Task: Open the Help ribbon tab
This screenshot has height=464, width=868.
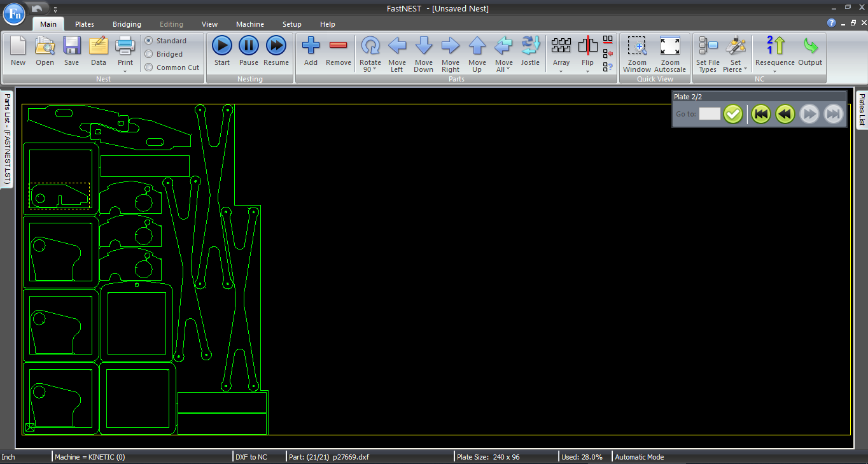Action: [328, 24]
